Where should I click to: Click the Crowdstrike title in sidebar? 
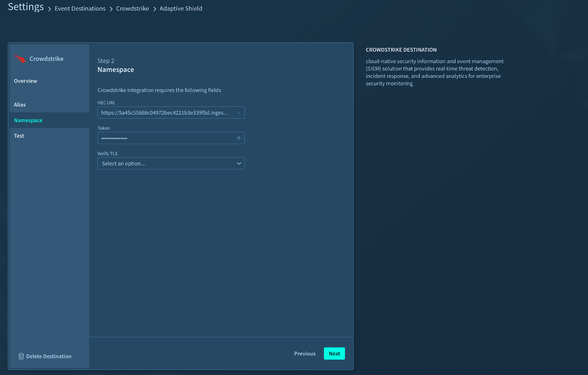click(46, 59)
